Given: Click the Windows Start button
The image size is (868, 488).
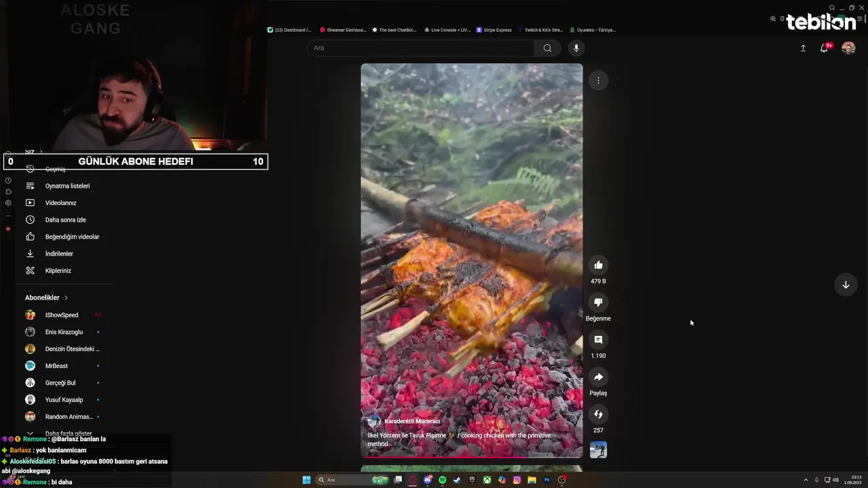Looking at the screenshot, I should pos(307,480).
